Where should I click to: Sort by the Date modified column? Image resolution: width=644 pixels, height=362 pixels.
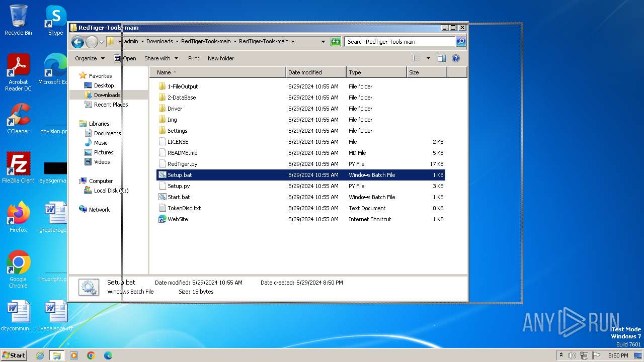316,72
